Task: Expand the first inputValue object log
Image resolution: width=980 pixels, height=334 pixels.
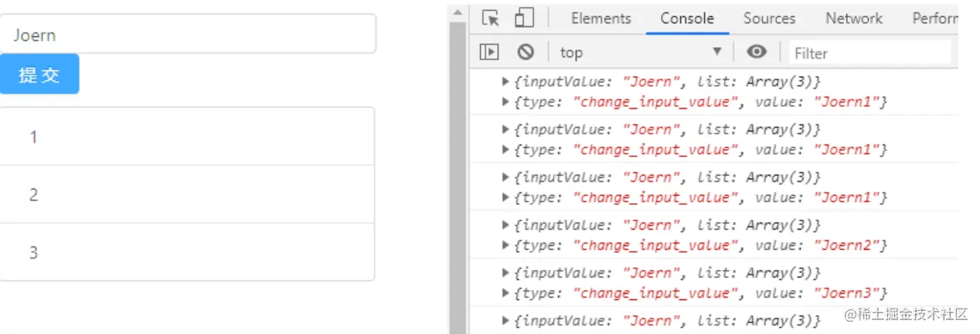Action: point(506,81)
